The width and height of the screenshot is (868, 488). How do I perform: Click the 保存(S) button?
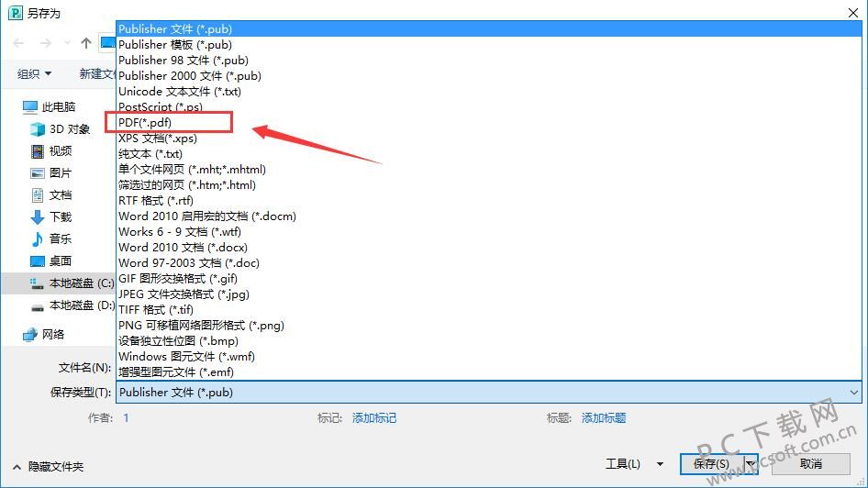712,463
